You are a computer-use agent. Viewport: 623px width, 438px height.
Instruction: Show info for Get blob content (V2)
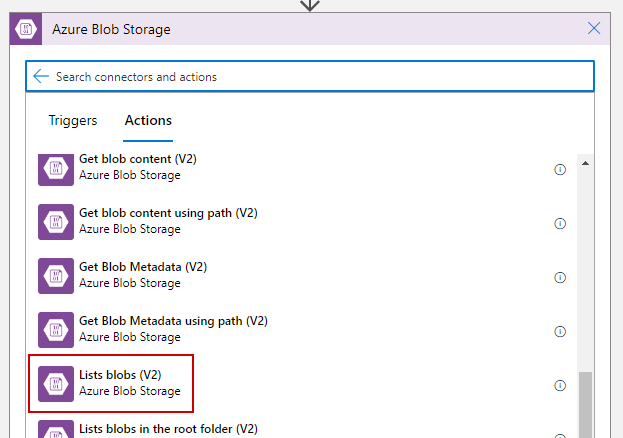[x=560, y=169]
